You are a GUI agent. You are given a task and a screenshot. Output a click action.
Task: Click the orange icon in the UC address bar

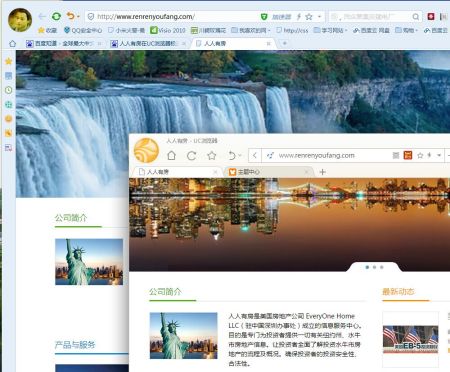point(408,155)
